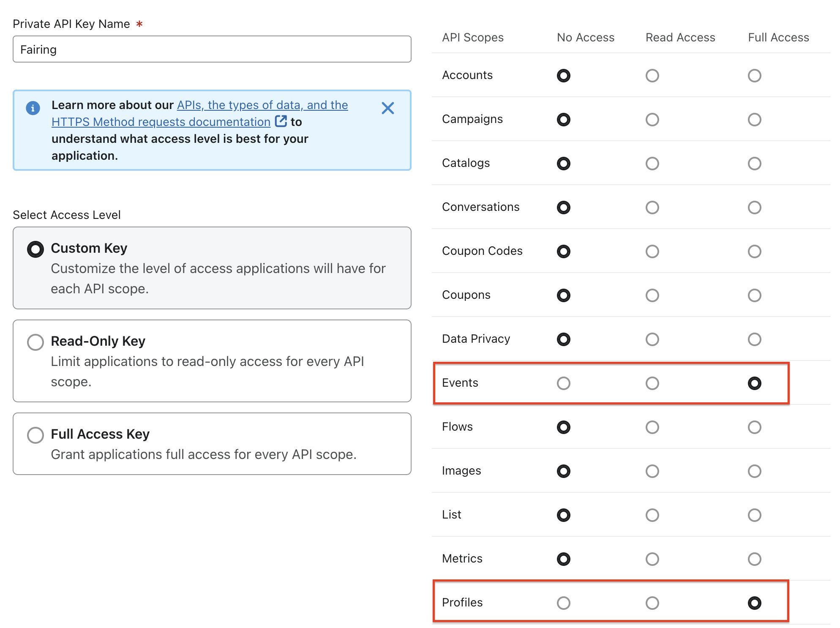Select the Full Access Key access level
This screenshot has height=628, width=840.
(x=35, y=435)
